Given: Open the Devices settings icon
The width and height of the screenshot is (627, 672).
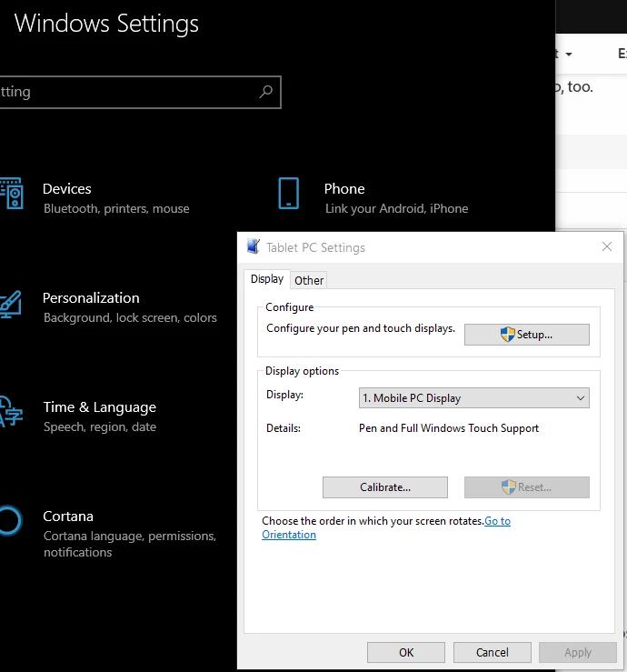Looking at the screenshot, I should click(12, 194).
